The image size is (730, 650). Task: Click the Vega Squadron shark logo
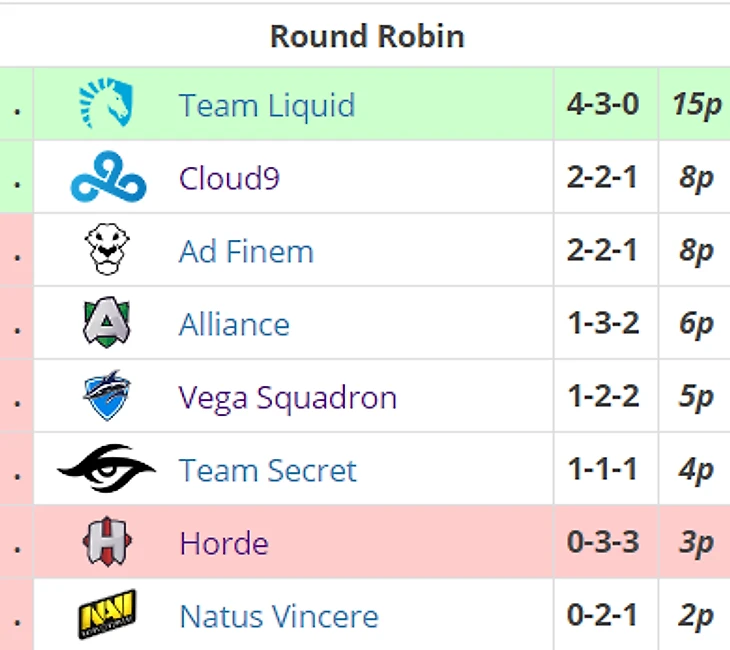click(107, 395)
